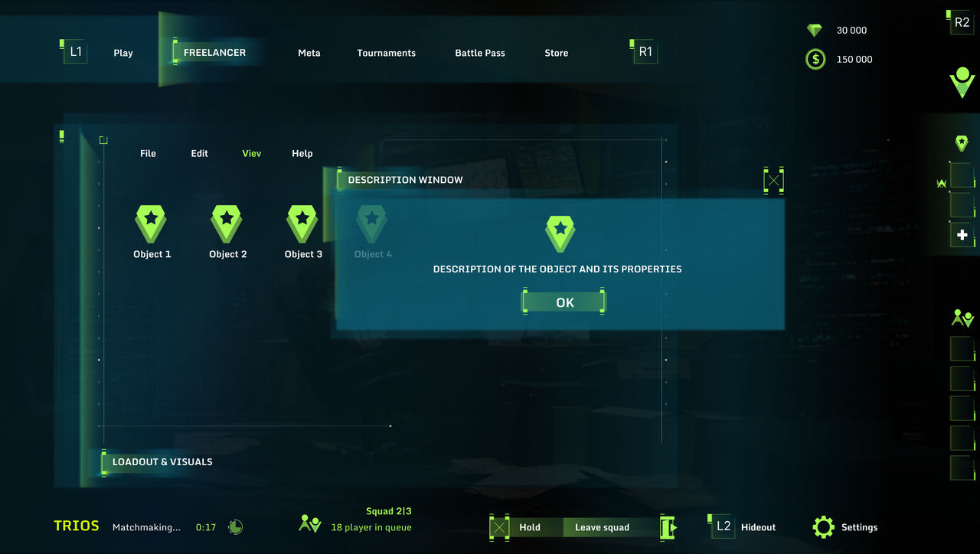
Task: Click the exit icon beside Leave squad
Action: [668, 527]
